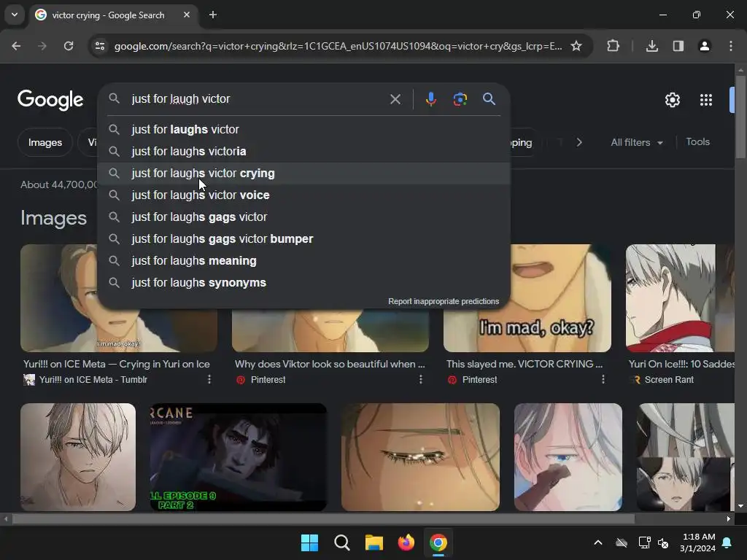The image size is (747, 560).
Task: Go back to the previous page
Action: 16,46
